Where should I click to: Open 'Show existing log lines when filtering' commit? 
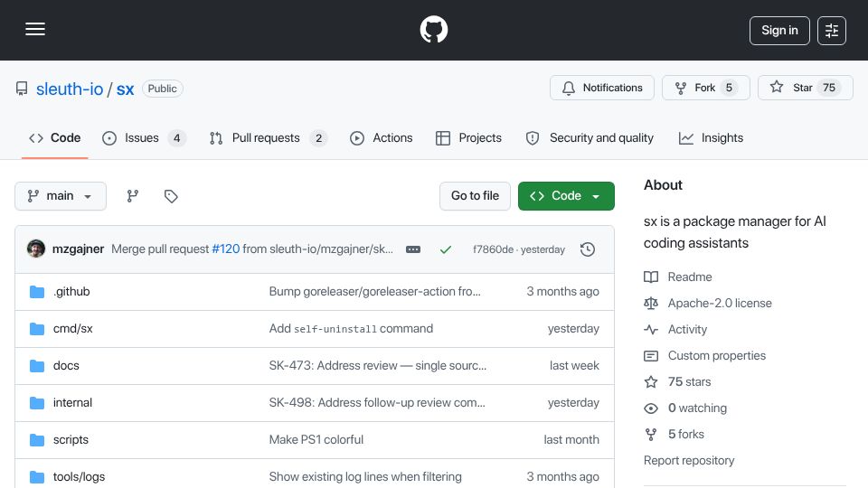(365, 477)
